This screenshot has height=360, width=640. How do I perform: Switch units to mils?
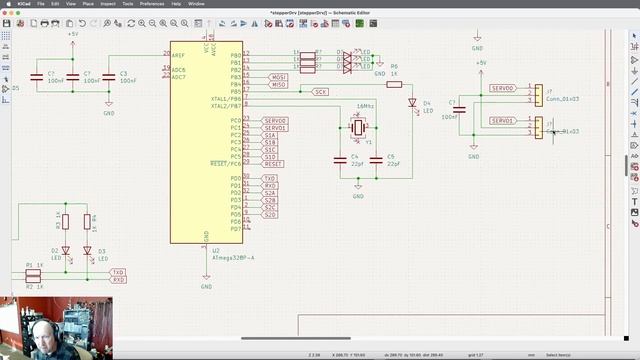click(x=6, y=57)
